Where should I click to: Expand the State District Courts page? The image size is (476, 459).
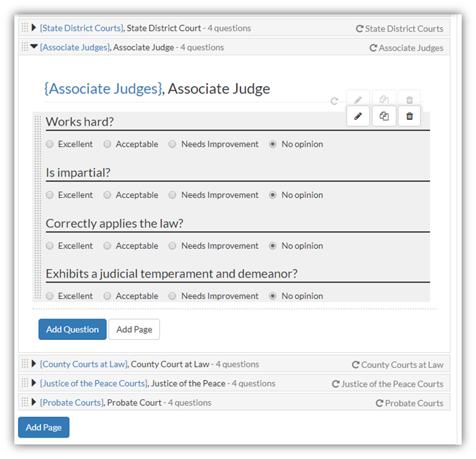[x=34, y=28]
